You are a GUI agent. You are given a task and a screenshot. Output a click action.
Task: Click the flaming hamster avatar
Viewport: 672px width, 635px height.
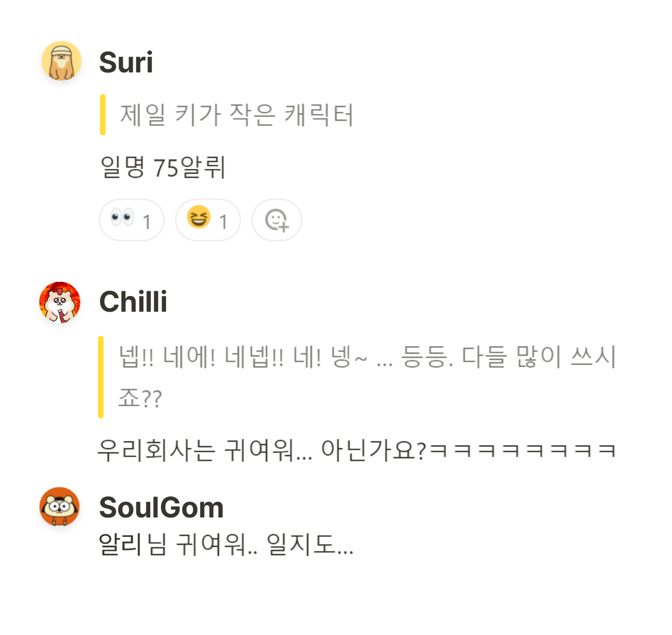pyautogui.click(x=60, y=303)
